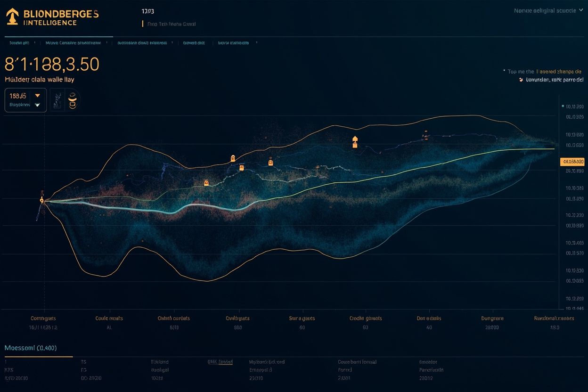Click the small teal down arrow in selector box
Viewport: 588px width, 392px height.
pos(37,105)
